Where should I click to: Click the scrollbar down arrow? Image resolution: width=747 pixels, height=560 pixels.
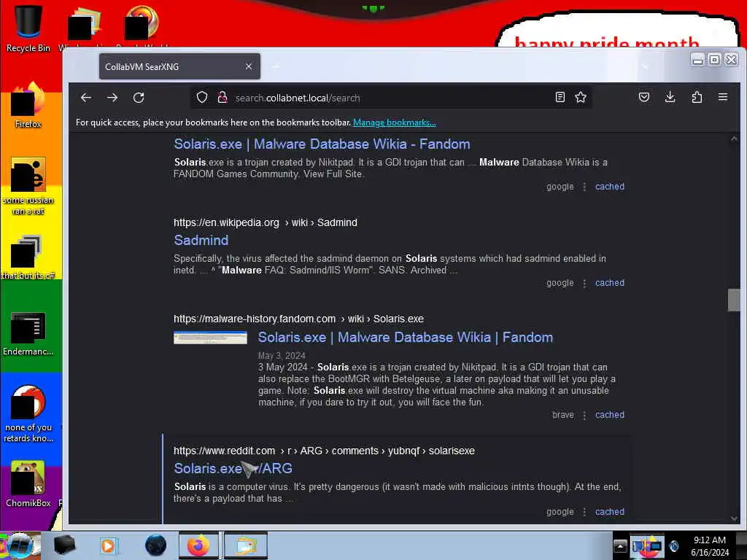click(x=734, y=518)
